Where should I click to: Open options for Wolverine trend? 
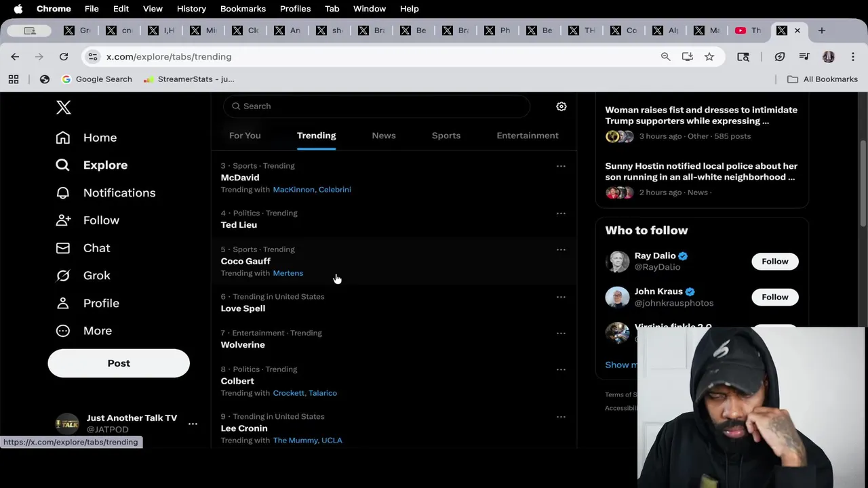pos(561,333)
